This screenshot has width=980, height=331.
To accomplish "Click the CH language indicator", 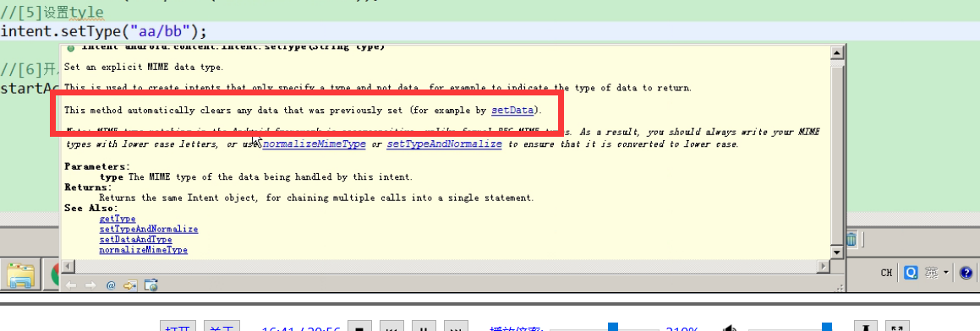I will point(886,273).
